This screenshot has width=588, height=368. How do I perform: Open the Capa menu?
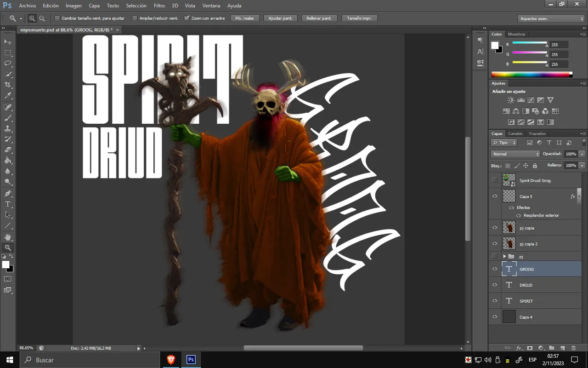click(94, 6)
